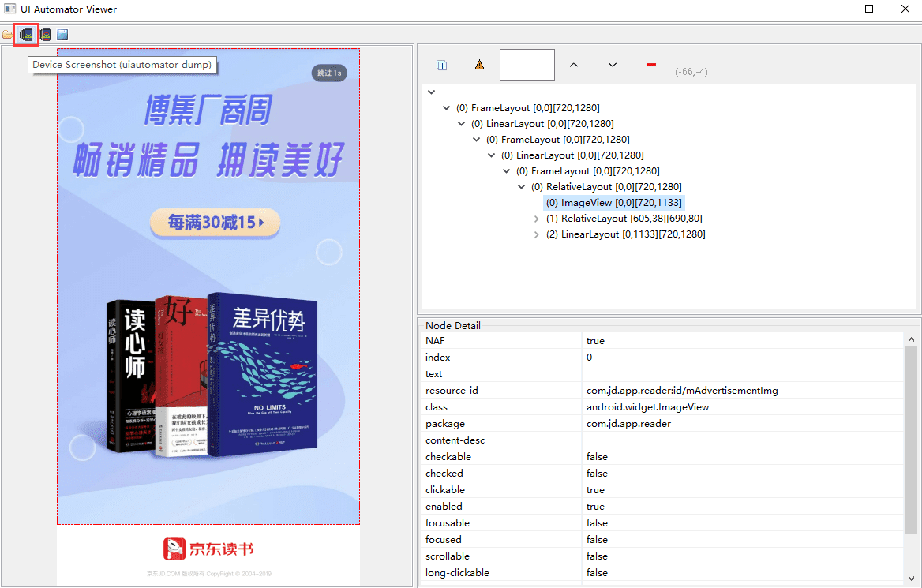Click the index row value 0

(x=589, y=357)
